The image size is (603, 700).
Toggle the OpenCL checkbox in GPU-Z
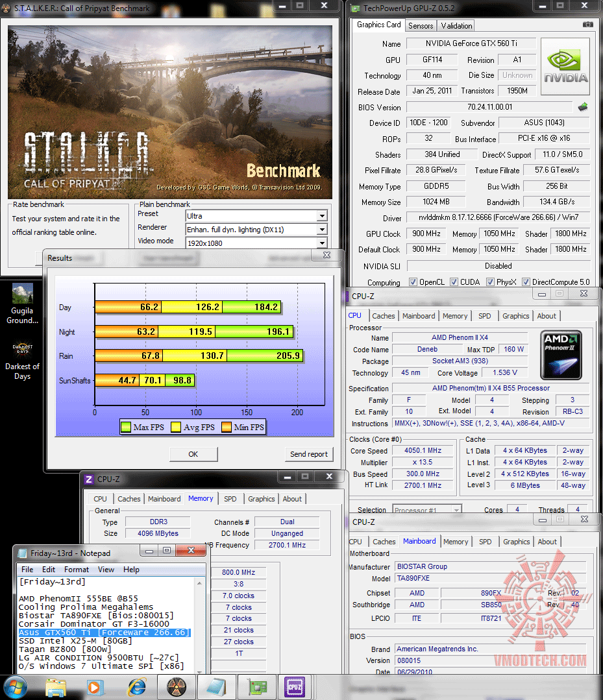click(x=413, y=282)
